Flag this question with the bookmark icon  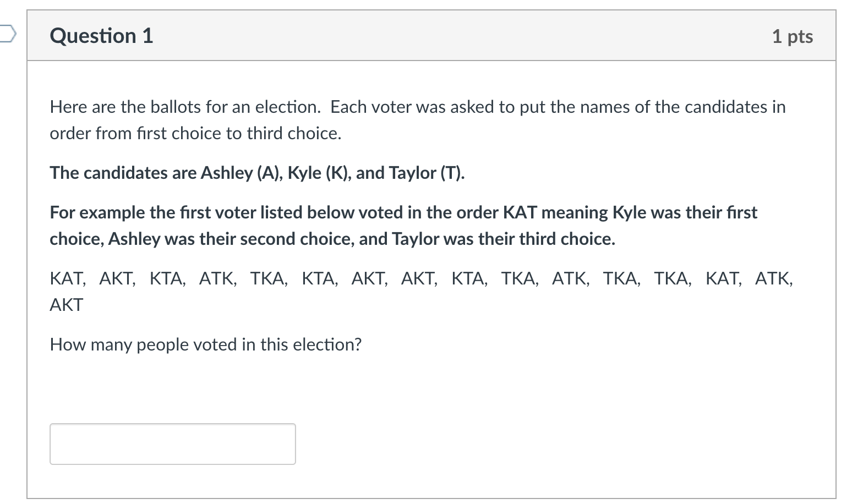click(7, 34)
